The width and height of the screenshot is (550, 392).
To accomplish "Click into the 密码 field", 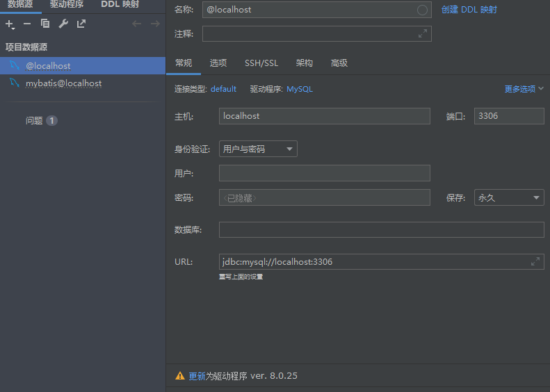I will click(x=325, y=197).
